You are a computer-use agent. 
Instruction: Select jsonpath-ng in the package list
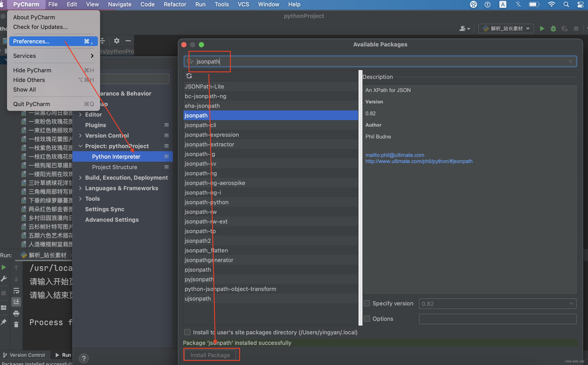201,173
